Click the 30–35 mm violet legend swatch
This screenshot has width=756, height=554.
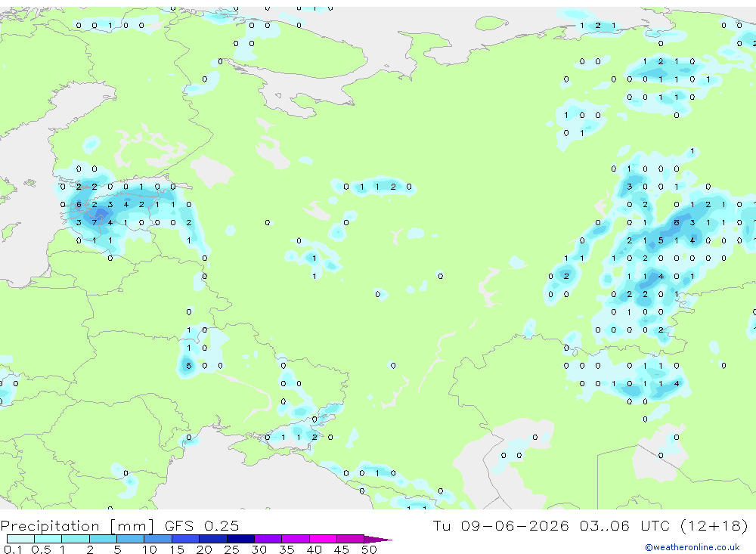(268, 539)
